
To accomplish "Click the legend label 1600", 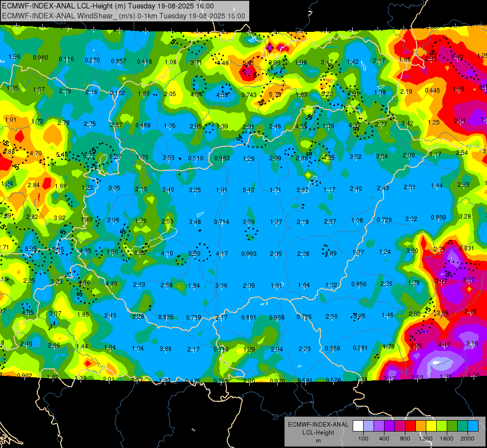I will click(x=446, y=439).
